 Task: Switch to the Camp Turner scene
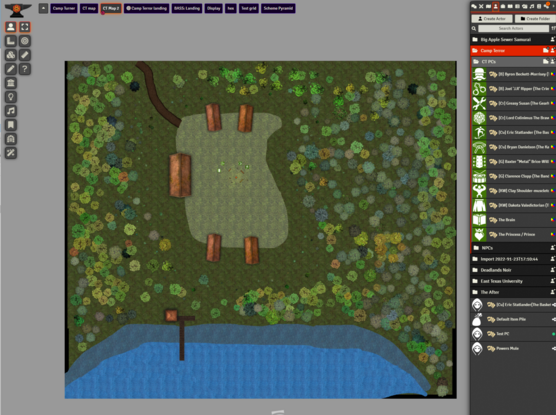coord(64,8)
